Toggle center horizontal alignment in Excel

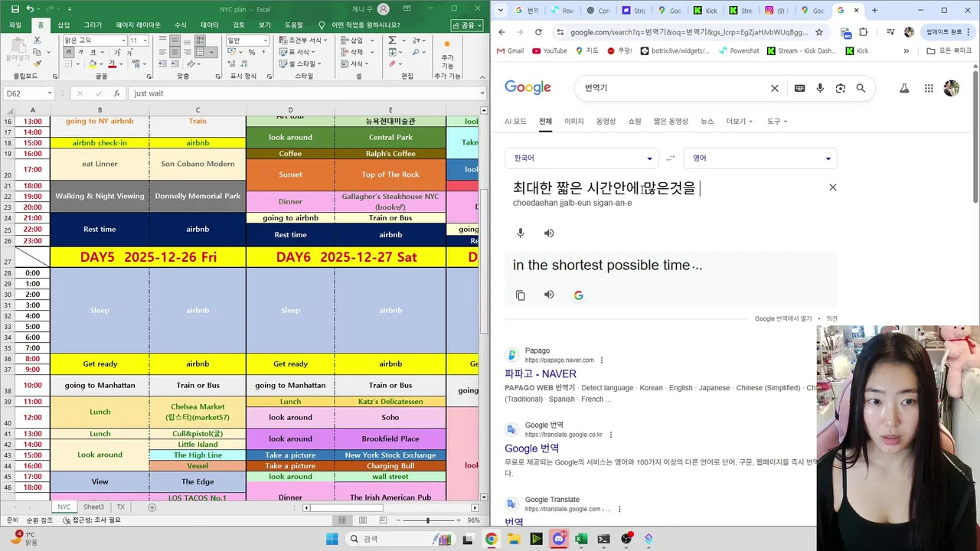(x=175, y=52)
